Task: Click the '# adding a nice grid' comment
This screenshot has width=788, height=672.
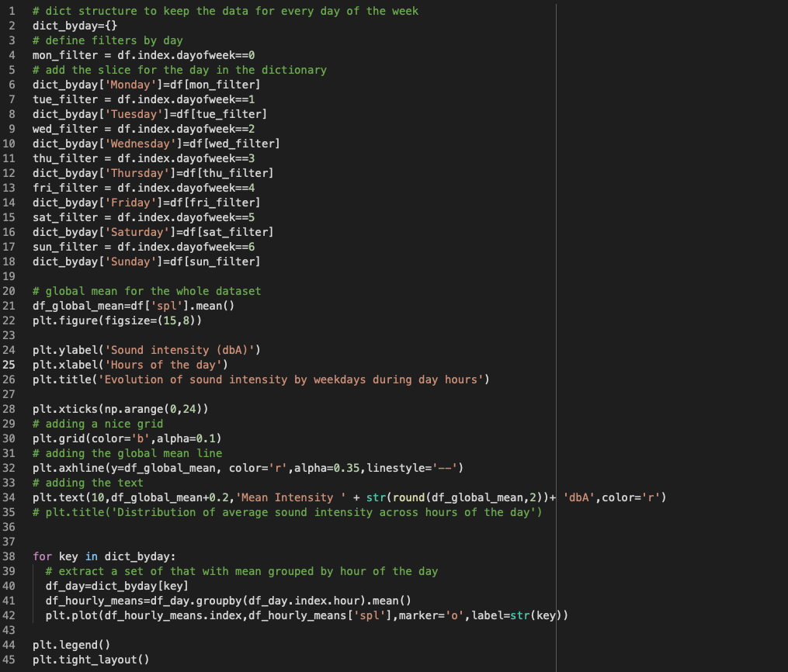Action: 98,424
